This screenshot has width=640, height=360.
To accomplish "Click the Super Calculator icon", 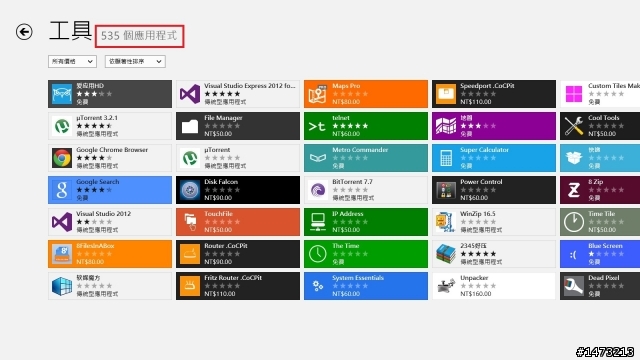I will [x=446, y=158].
